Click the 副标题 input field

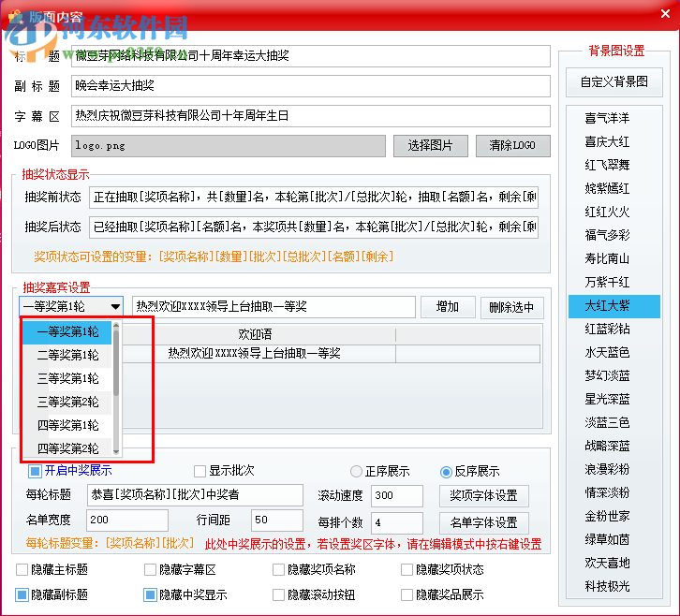point(311,86)
